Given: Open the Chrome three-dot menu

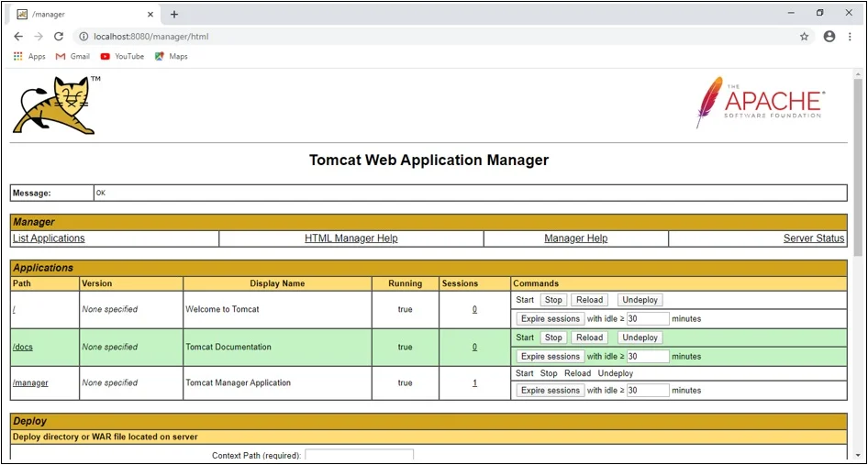Looking at the screenshot, I should click(x=850, y=37).
